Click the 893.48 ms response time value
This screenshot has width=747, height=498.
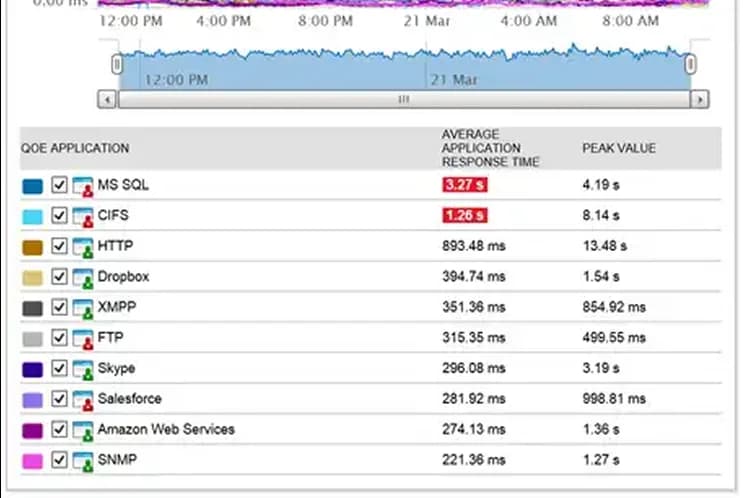point(474,246)
